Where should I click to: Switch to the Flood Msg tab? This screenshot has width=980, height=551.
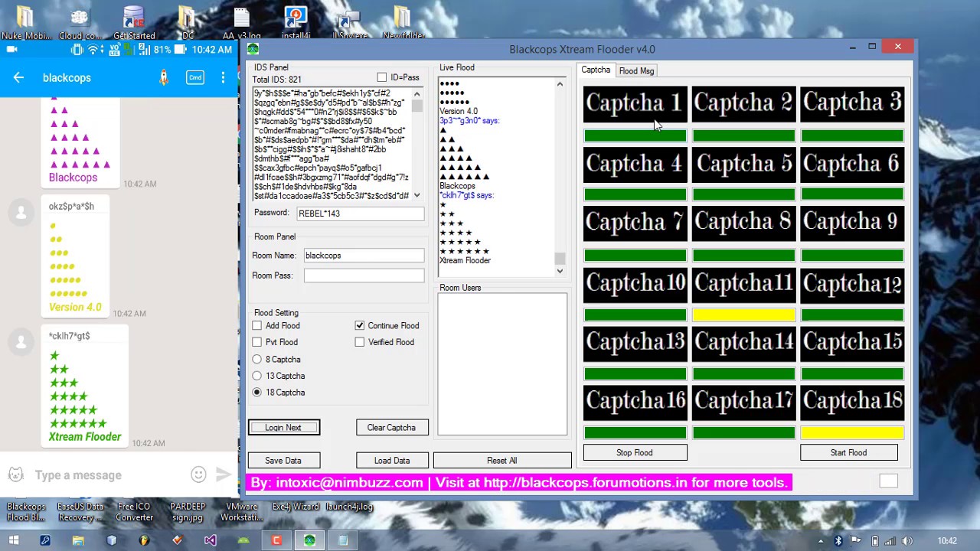[x=636, y=70]
